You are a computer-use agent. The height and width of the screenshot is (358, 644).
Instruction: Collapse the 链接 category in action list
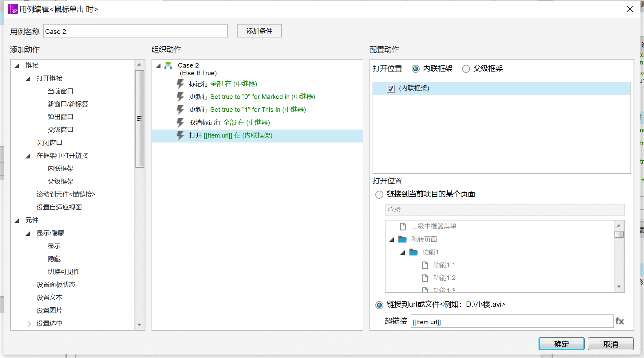17,66
